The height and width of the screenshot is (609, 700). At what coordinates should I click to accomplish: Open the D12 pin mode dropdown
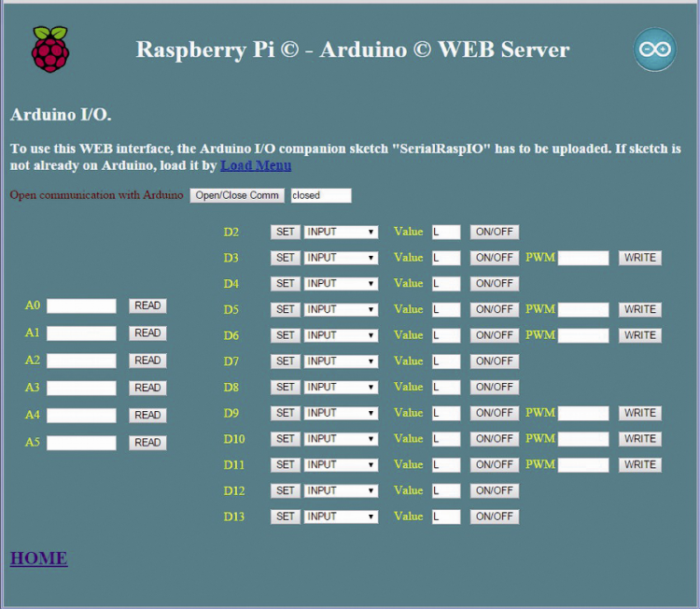click(x=341, y=491)
